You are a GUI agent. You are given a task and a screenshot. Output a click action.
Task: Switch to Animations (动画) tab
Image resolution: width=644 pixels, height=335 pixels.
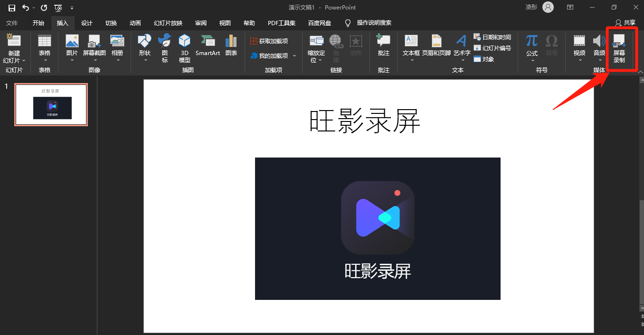(135, 23)
